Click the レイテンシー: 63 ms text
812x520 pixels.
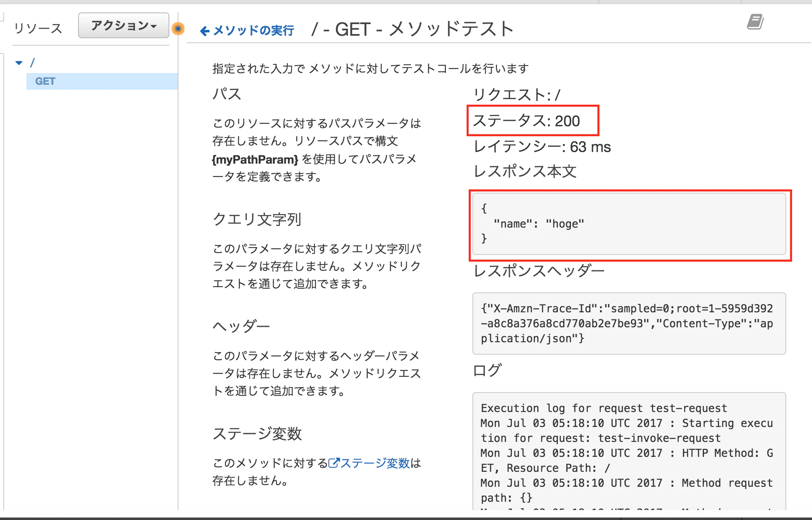542,147
